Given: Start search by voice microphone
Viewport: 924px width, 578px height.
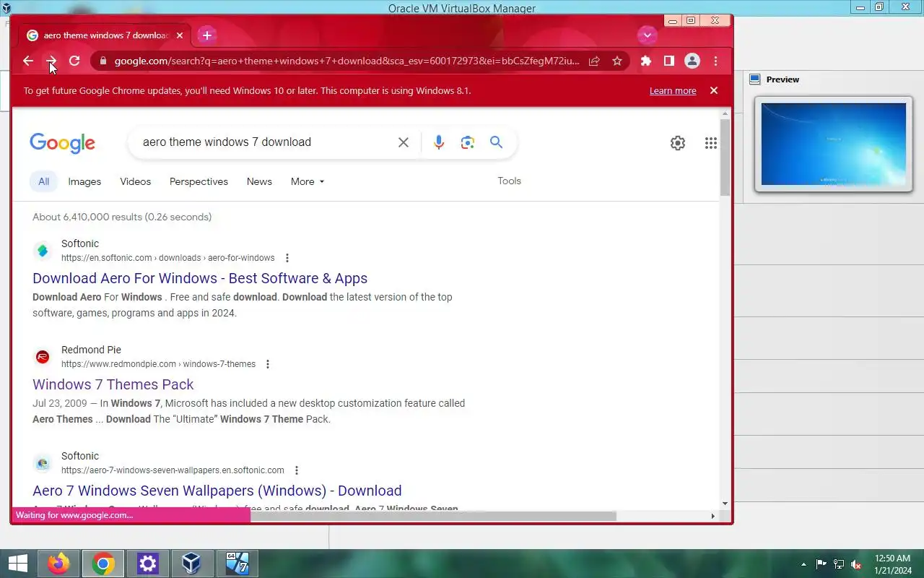Looking at the screenshot, I should pyautogui.click(x=439, y=142).
